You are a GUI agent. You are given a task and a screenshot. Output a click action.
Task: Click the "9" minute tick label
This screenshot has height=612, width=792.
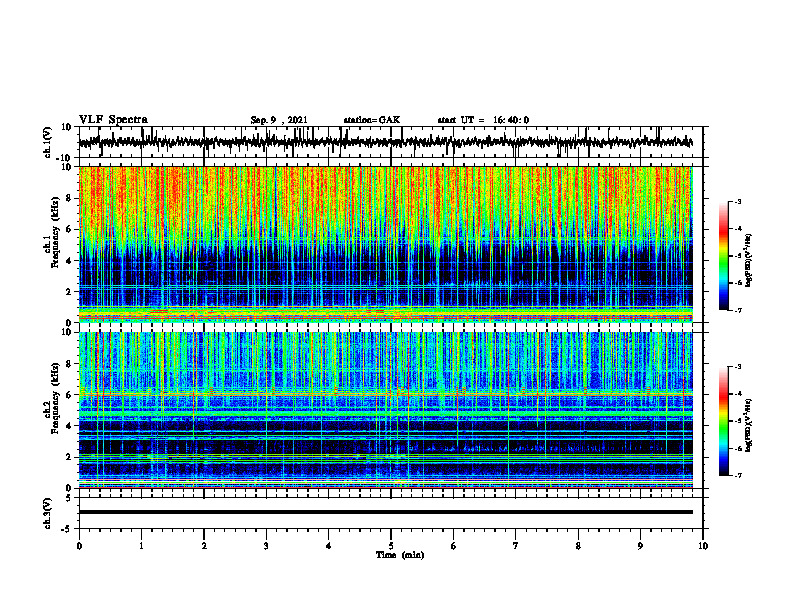click(x=640, y=546)
